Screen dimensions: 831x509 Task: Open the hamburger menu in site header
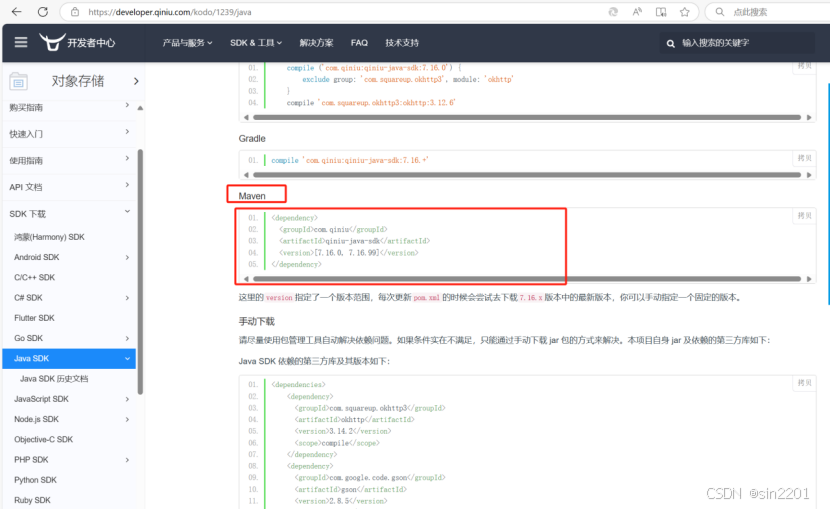(x=21, y=42)
